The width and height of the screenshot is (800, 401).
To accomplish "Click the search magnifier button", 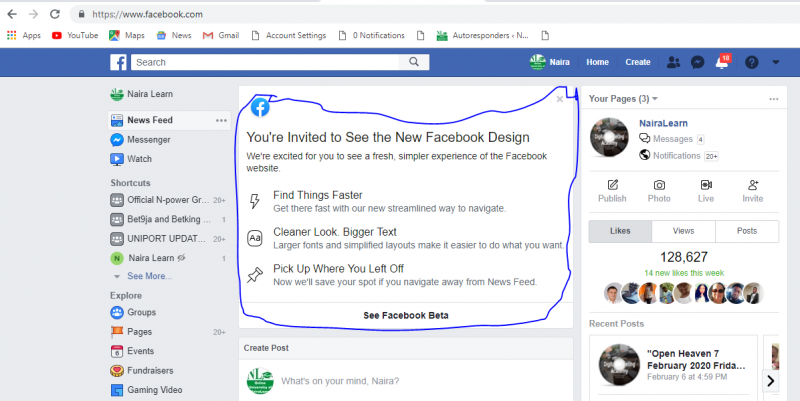I will (414, 62).
